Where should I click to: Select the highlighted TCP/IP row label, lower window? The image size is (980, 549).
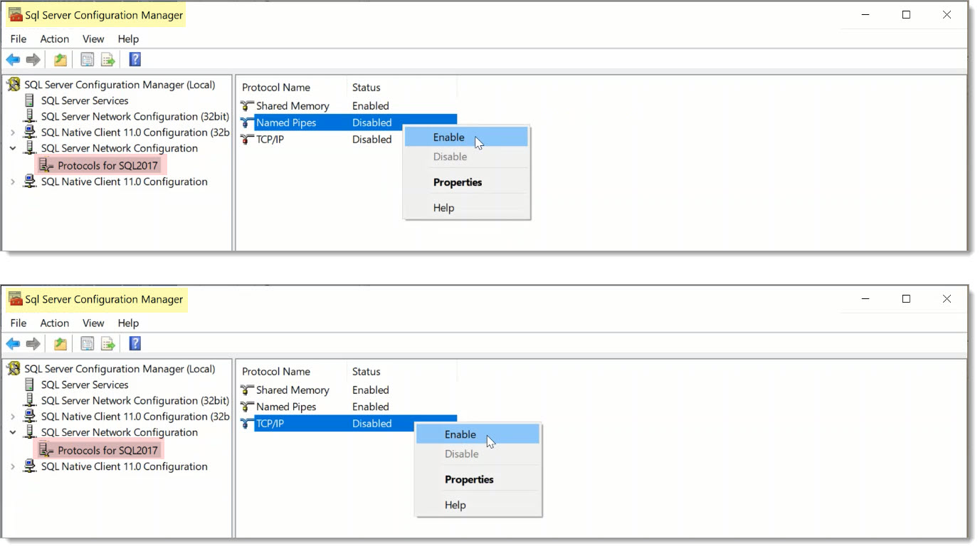point(270,424)
